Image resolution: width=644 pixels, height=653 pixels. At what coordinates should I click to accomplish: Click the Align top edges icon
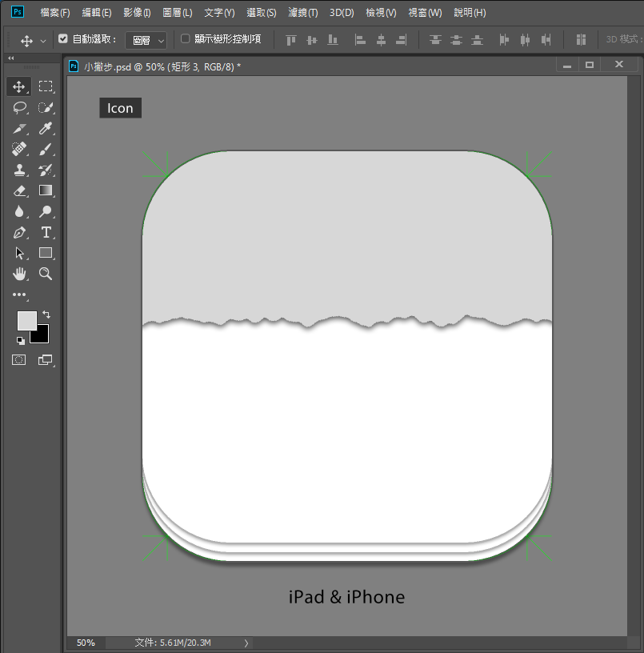click(291, 40)
